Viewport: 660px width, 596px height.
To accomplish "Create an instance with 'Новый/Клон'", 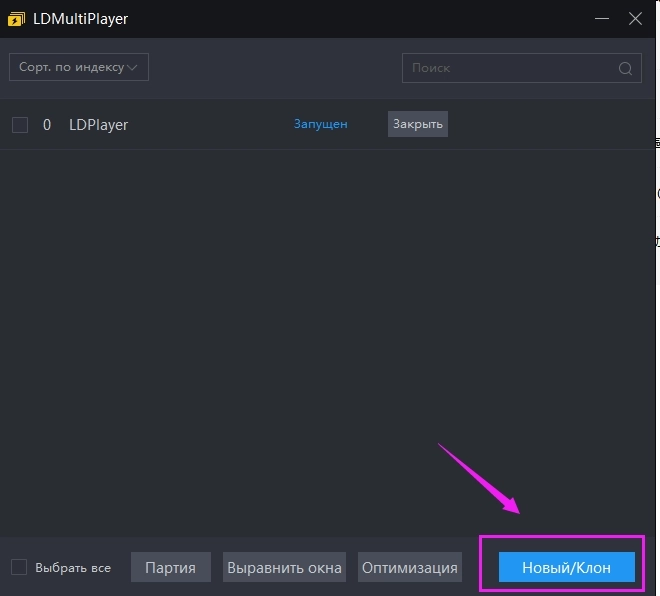I will (566, 567).
